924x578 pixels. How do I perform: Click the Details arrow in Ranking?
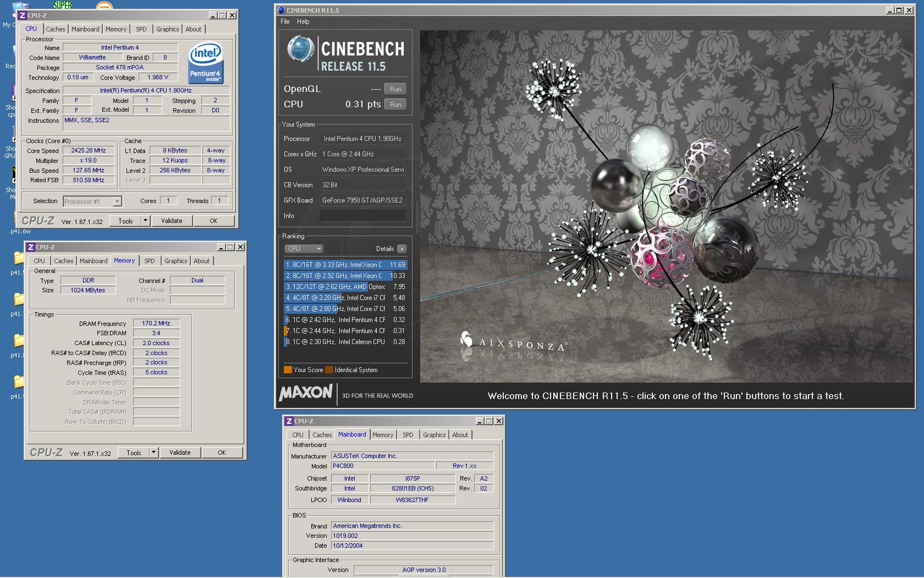[402, 249]
